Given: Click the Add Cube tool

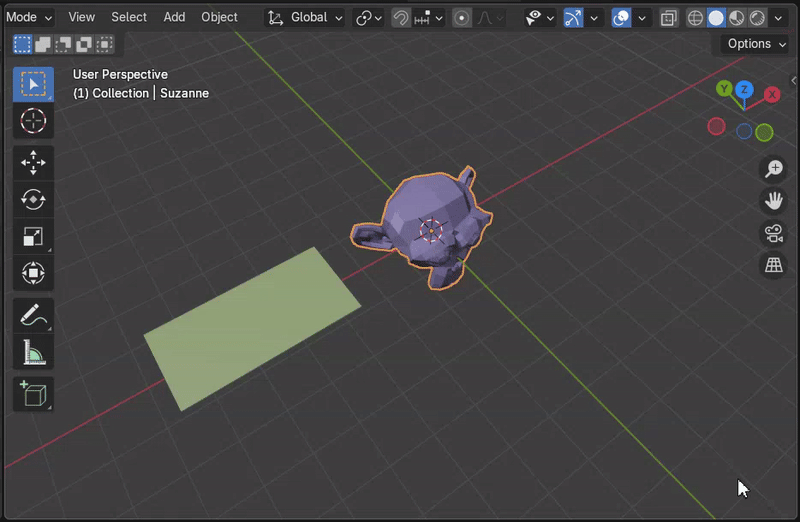Looking at the screenshot, I should [x=33, y=393].
